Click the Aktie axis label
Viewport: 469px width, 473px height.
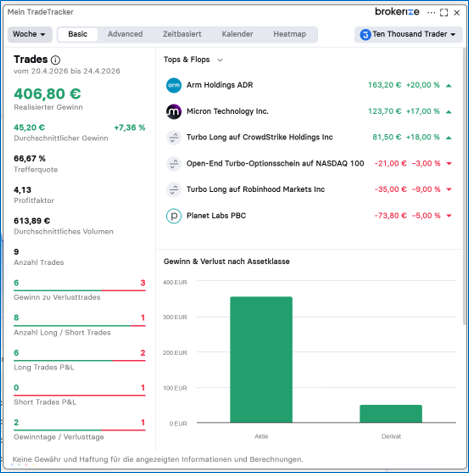(x=261, y=436)
